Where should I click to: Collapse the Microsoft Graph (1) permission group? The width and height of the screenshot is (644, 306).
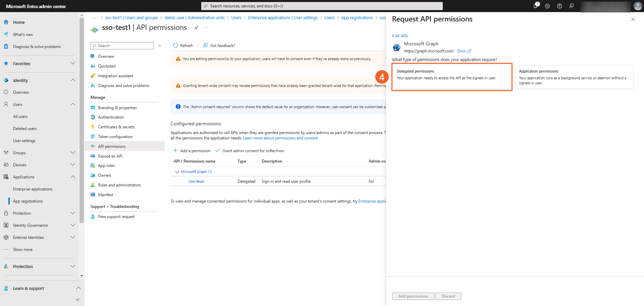tap(177, 172)
